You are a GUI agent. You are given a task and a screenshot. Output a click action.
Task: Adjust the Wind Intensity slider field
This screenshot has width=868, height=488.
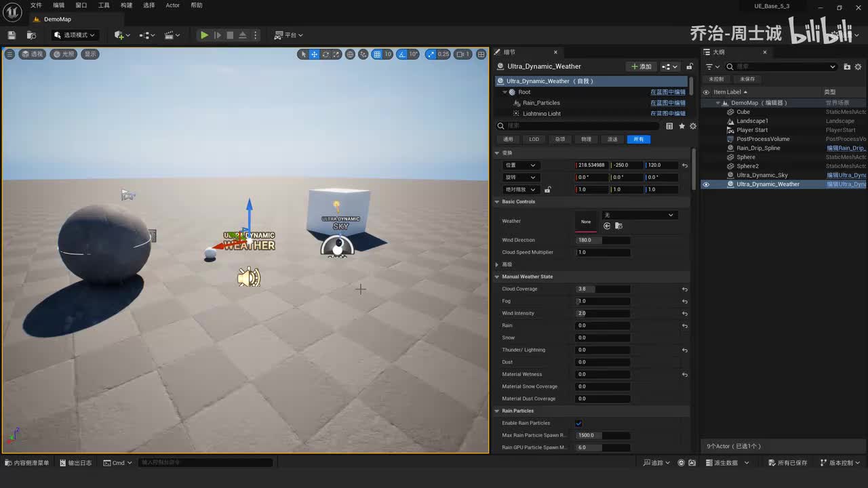click(603, 314)
